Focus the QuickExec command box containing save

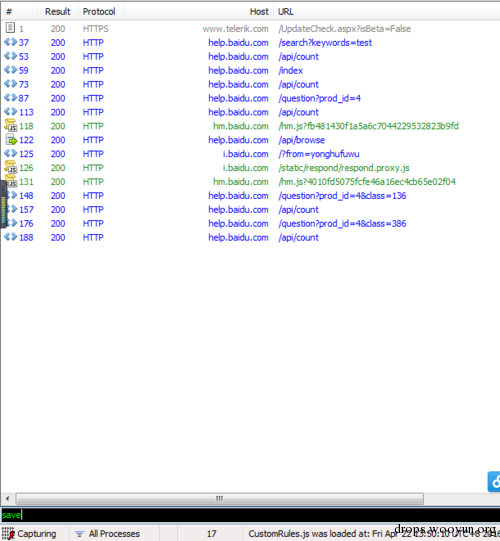pos(250,515)
